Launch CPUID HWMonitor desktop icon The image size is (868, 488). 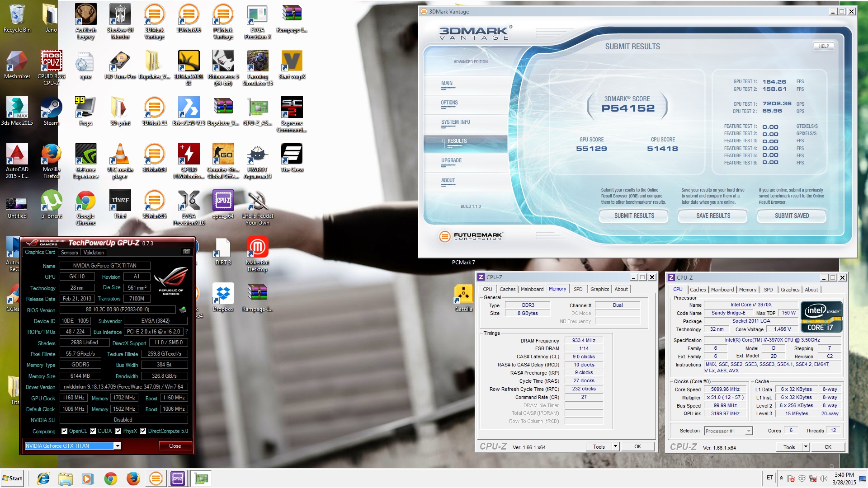point(189,161)
